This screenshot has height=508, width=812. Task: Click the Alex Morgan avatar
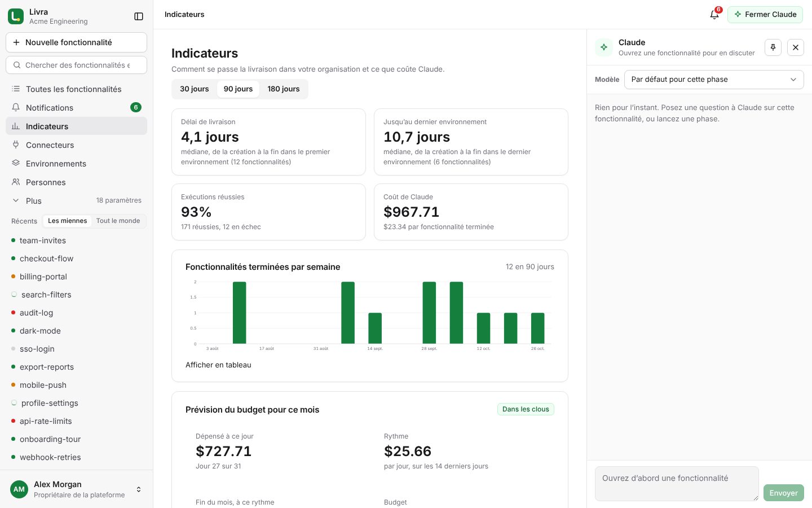tap(19, 489)
